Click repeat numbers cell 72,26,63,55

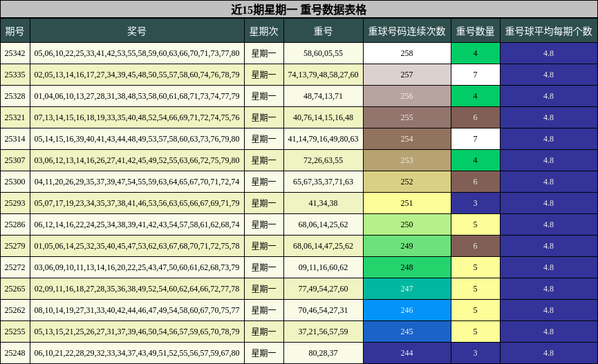tap(324, 160)
